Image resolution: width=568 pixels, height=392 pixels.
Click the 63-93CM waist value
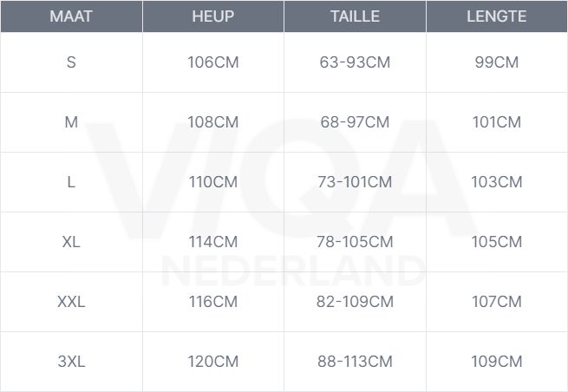click(355, 62)
